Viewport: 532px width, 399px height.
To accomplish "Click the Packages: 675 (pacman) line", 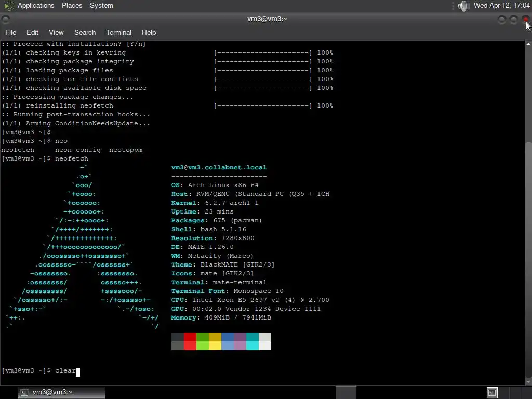I will (217, 220).
